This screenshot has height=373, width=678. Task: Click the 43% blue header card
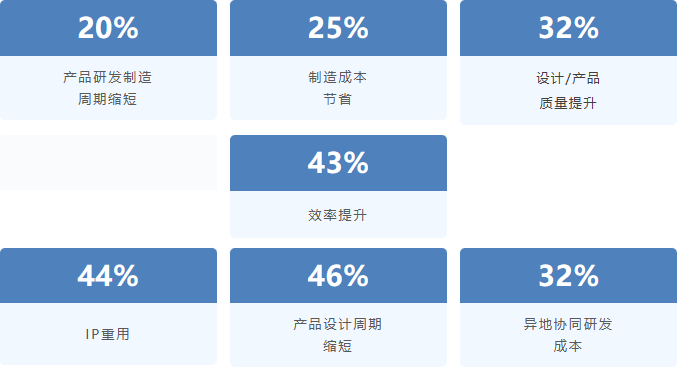point(338,163)
